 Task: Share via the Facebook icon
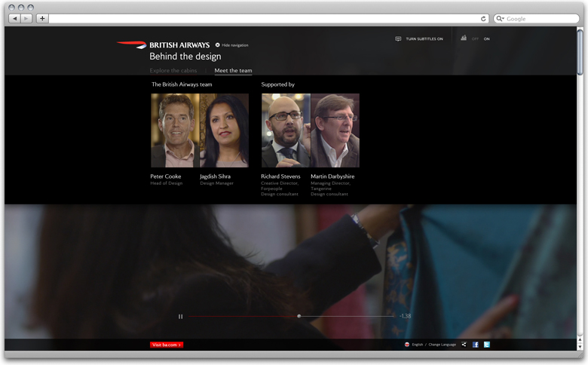[475, 345]
